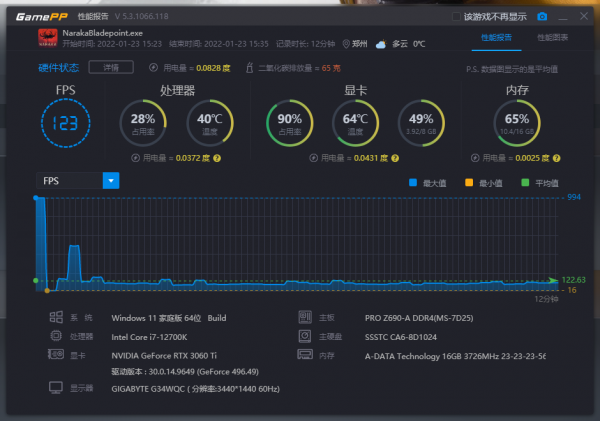Image resolution: width=600 pixels, height=421 pixels.
Task: Click the camera screenshot icon
Action: click(542, 16)
